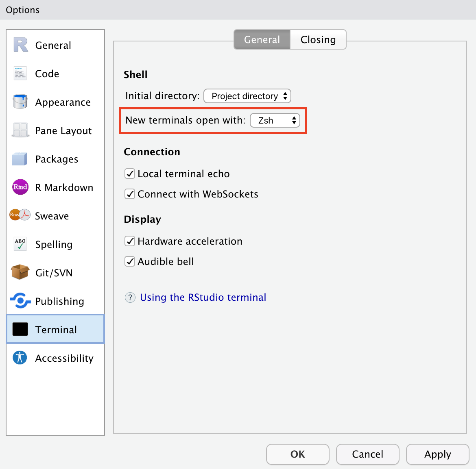Screen dimensions: 476x469
Task: Open General options via R icon
Action: tap(20, 45)
